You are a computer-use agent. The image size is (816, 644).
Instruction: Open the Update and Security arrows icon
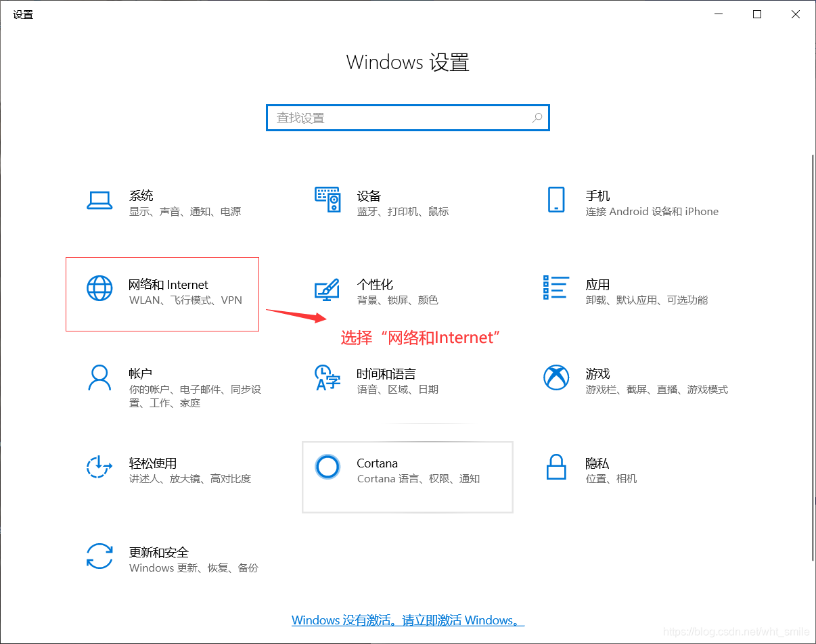(x=99, y=556)
